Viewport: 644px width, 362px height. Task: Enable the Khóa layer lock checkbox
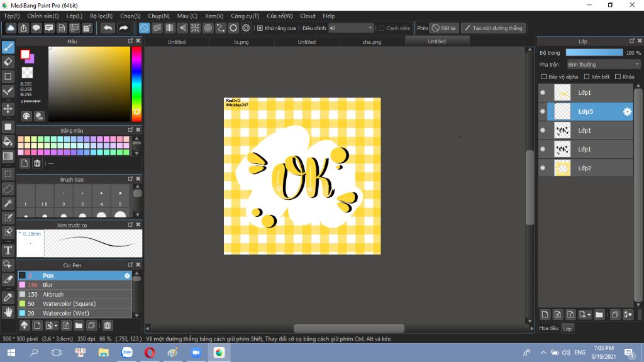tap(618, 77)
